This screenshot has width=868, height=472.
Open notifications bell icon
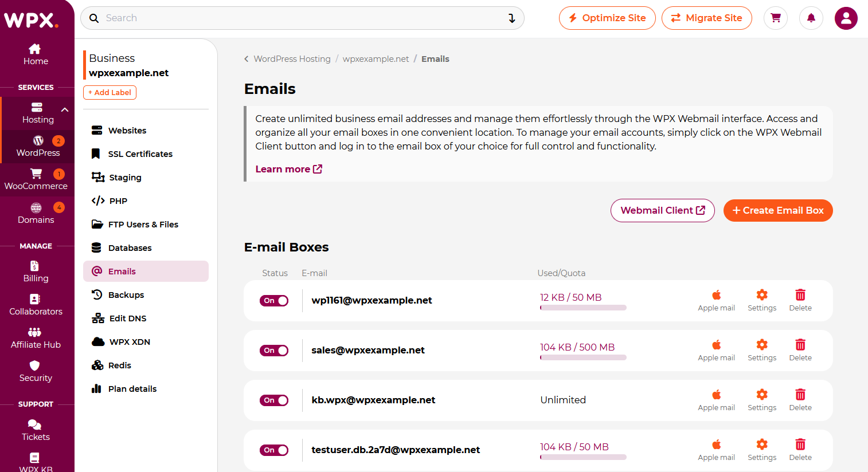(811, 18)
